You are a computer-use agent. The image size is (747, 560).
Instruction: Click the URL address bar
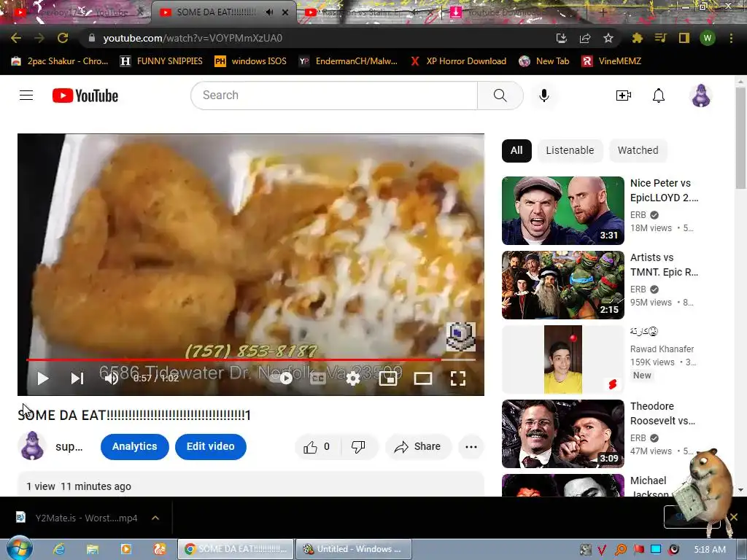[x=314, y=38]
